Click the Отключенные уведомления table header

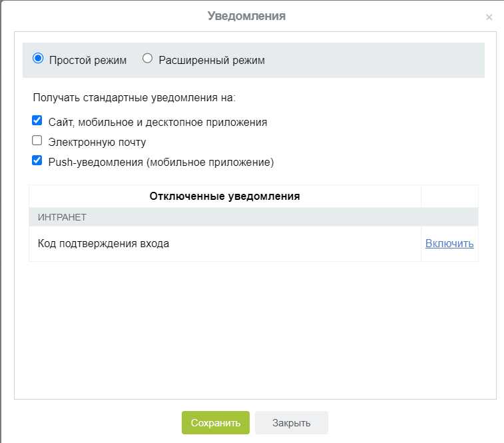224,197
